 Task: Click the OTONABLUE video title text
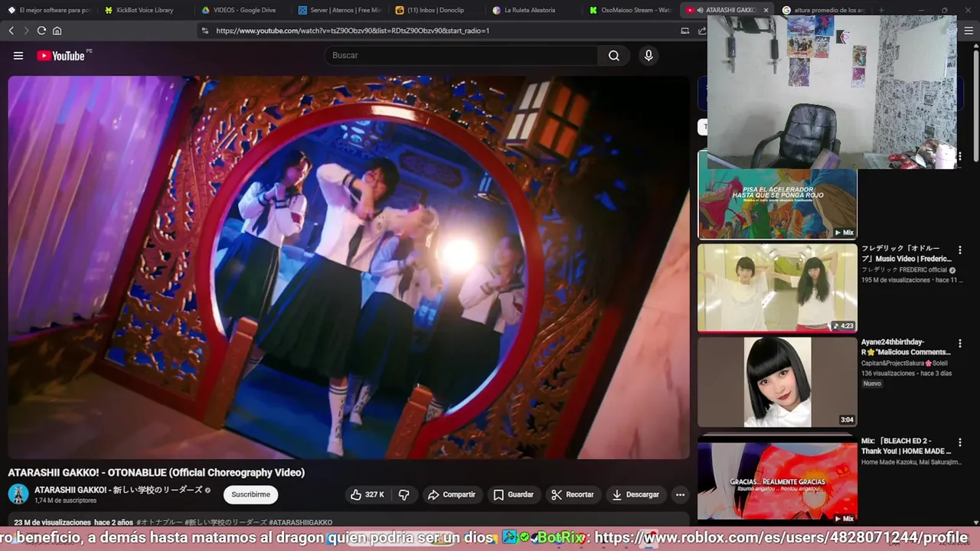156,473
